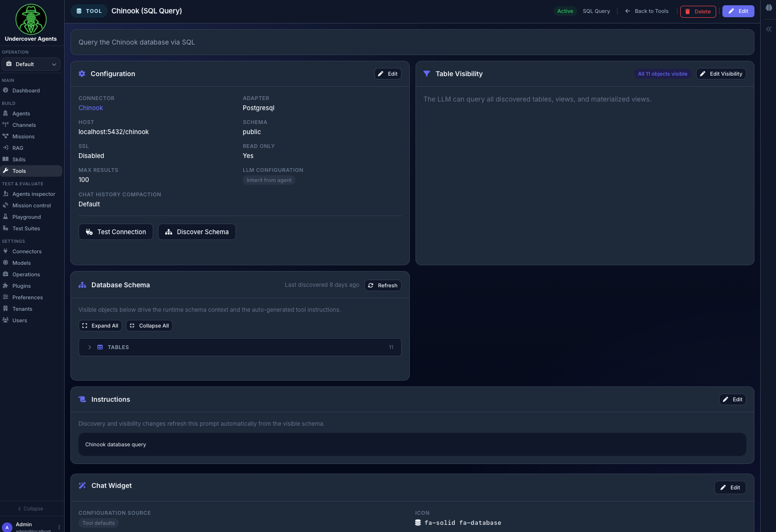776x532 pixels.
Task: Click the TABLES grid icon
Action: point(100,347)
